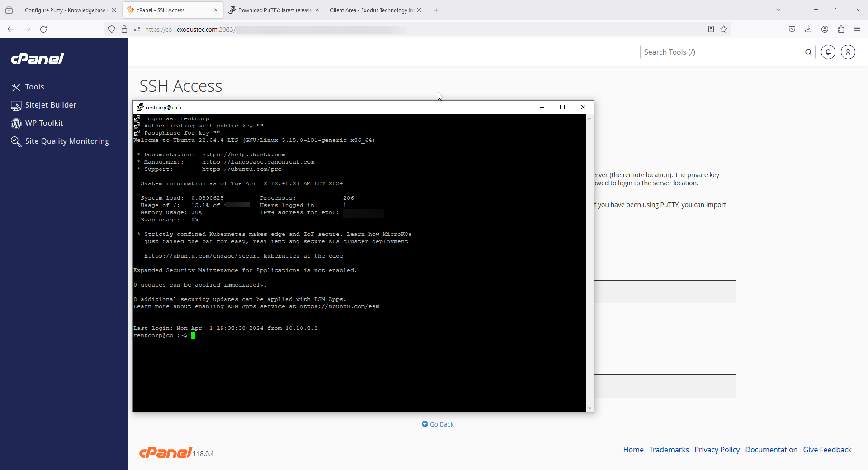This screenshot has width=868, height=470.
Task: Click the PuTTY terminal scrollbar down arrow
Action: (590, 408)
